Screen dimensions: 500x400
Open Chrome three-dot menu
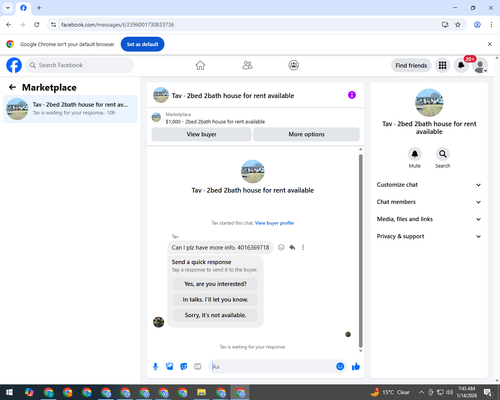491,25
